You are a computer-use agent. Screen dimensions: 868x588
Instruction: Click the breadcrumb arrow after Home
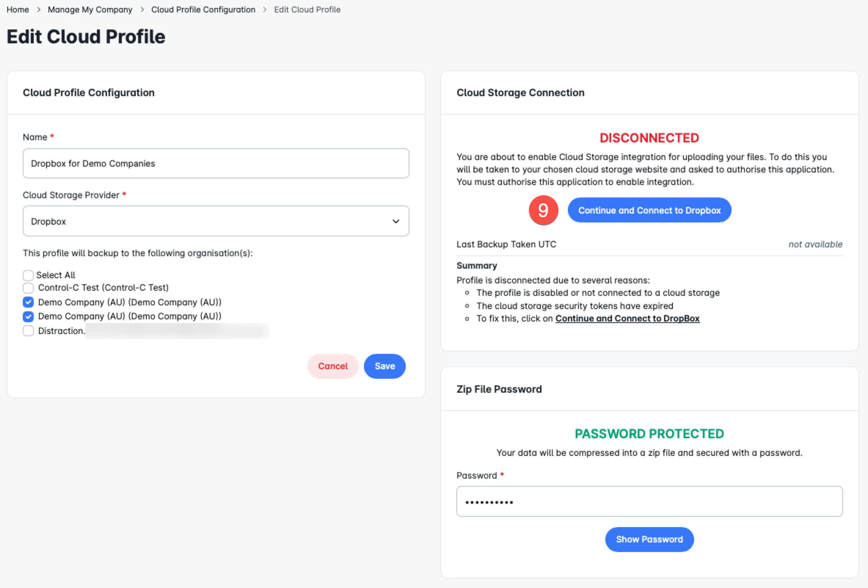39,10
